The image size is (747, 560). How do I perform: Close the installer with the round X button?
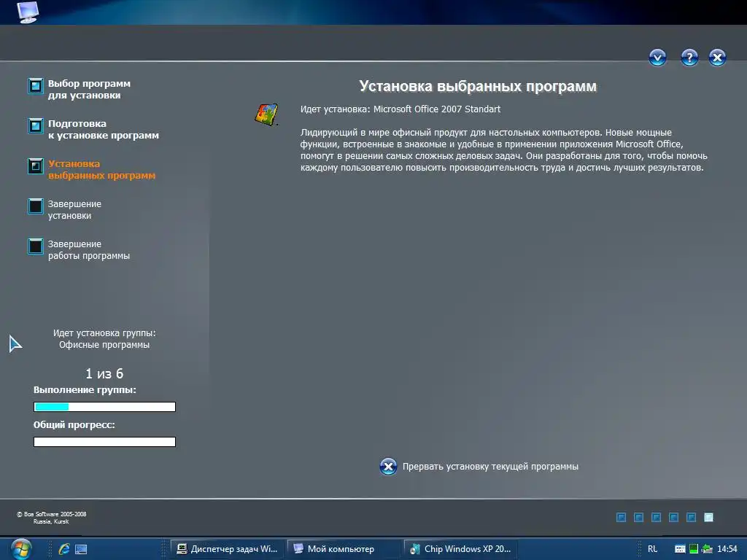[718, 58]
